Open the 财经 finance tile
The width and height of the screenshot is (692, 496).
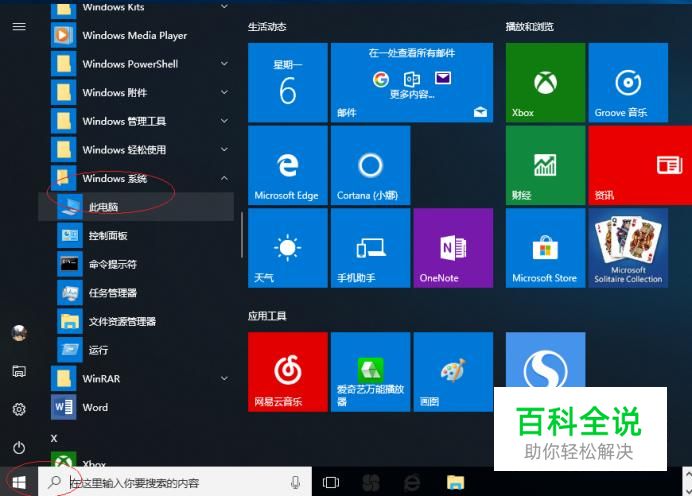coord(545,165)
